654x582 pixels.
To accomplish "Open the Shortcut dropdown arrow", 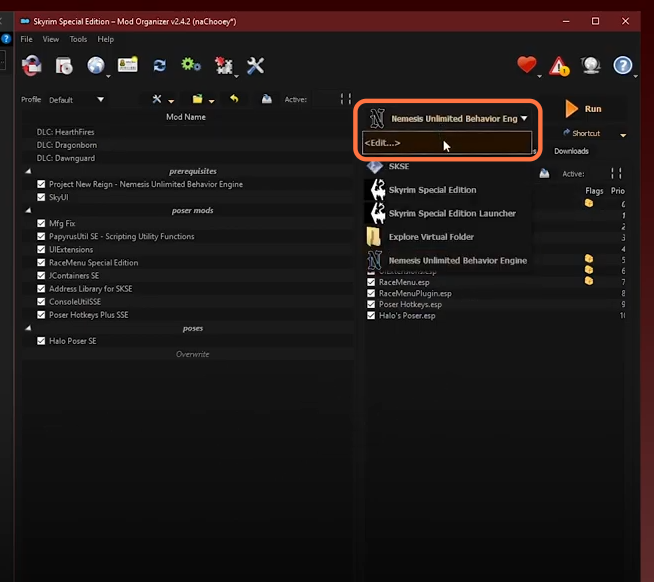I will [x=623, y=135].
